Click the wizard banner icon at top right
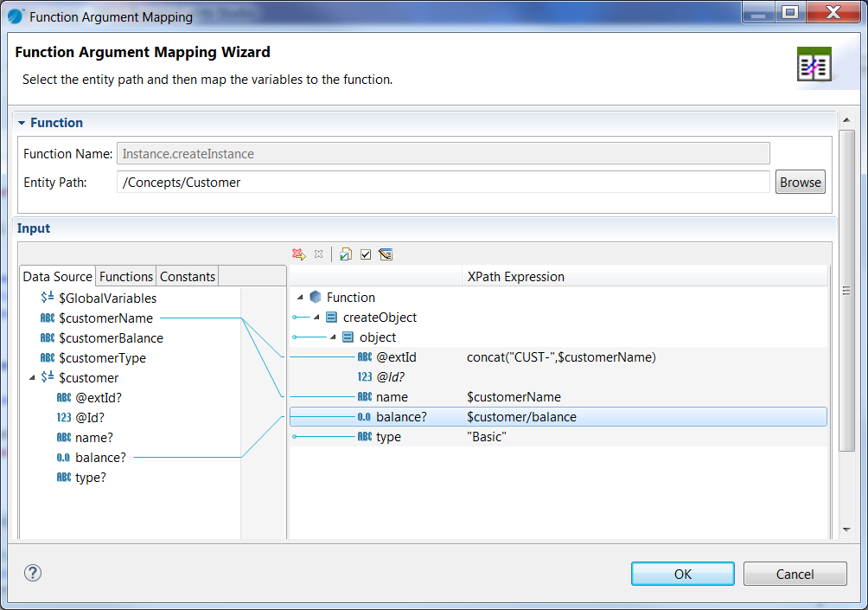 pyautogui.click(x=814, y=65)
